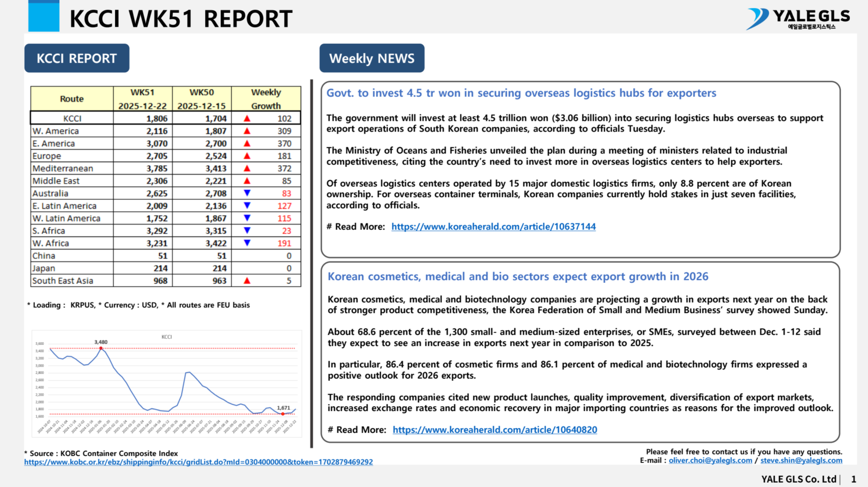The image size is (868, 487).
Task: Select the Weekly NEWS header button
Action: 372,58
